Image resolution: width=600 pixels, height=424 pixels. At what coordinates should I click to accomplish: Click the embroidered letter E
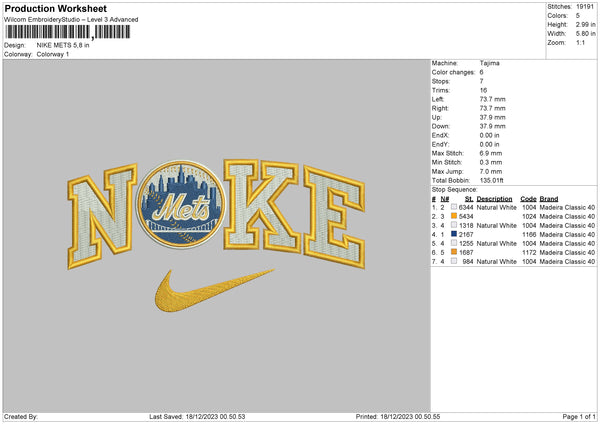tap(334, 217)
